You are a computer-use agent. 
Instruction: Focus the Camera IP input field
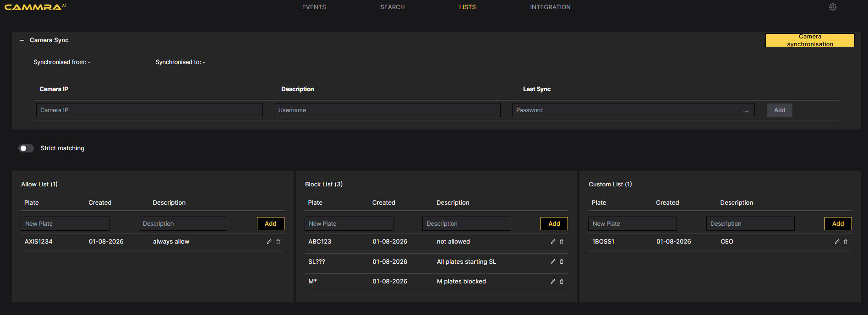click(149, 110)
